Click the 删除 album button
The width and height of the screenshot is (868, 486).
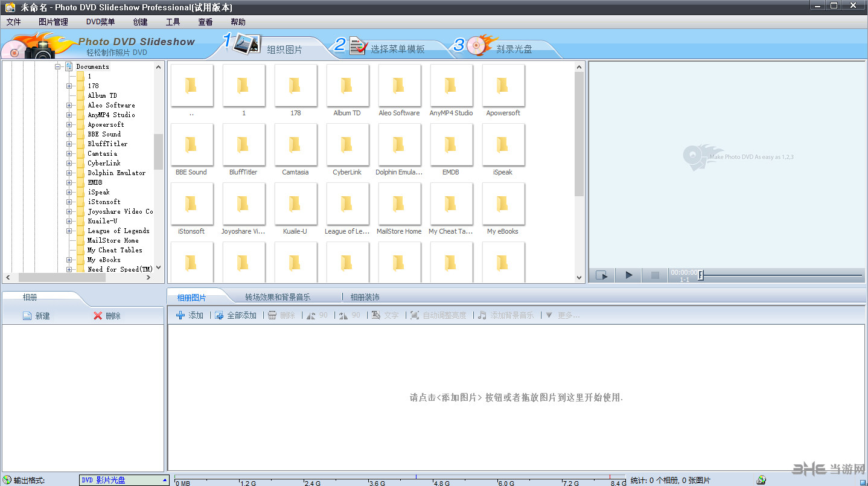tap(107, 315)
